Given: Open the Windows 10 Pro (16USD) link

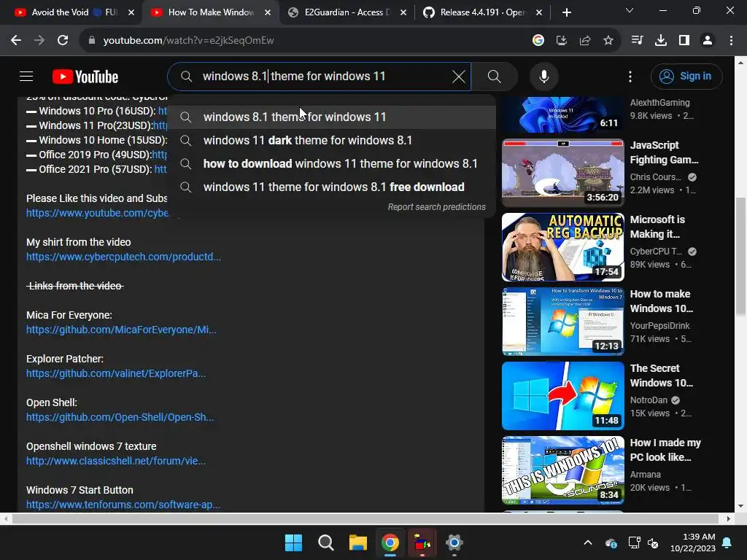Looking at the screenshot, I should pos(163,111).
